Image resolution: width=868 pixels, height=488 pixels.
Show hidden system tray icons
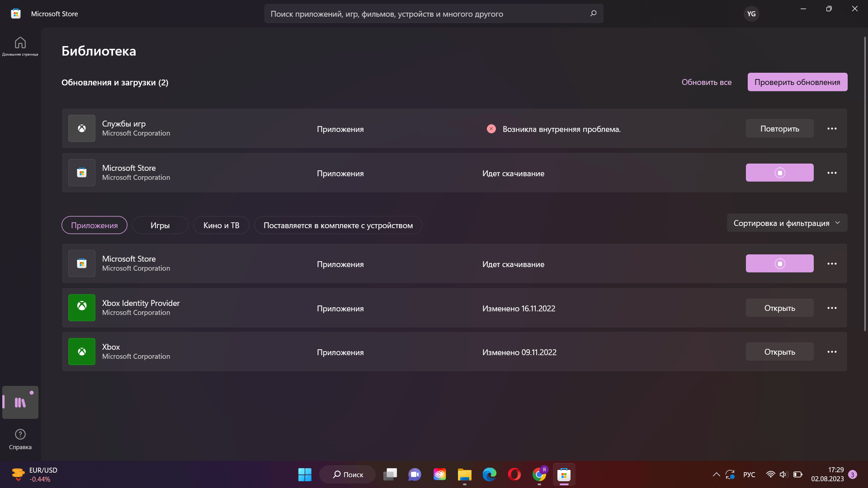click(x=716, y=474)
